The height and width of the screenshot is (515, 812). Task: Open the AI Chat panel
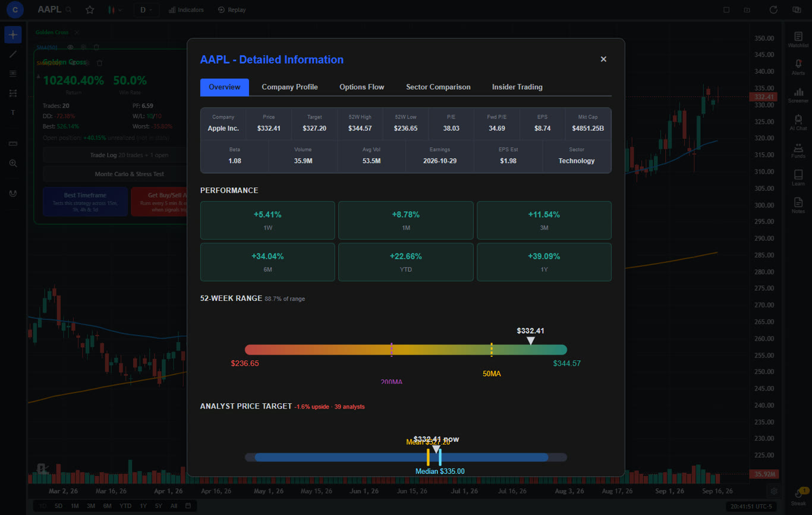coord(798,123)
